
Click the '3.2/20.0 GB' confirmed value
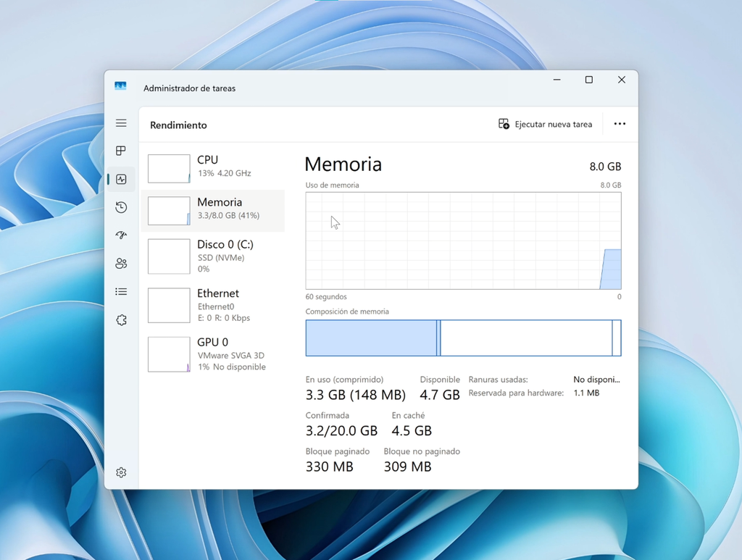342,430
